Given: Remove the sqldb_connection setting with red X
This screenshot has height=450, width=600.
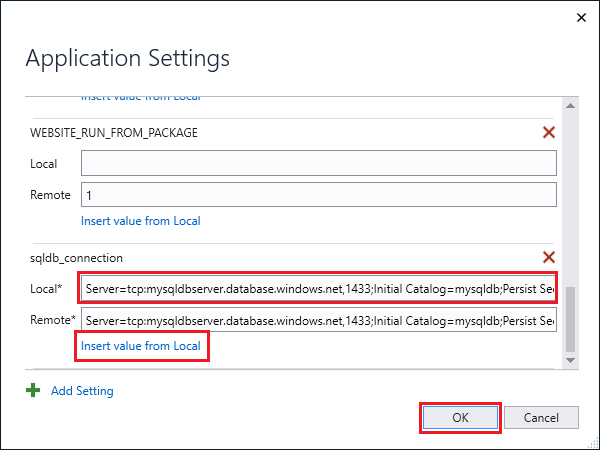Looking at the screenshot, I should click(549, 257).
